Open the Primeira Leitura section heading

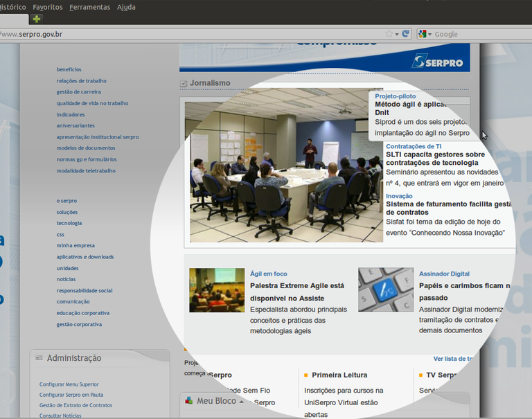point(339,375)
